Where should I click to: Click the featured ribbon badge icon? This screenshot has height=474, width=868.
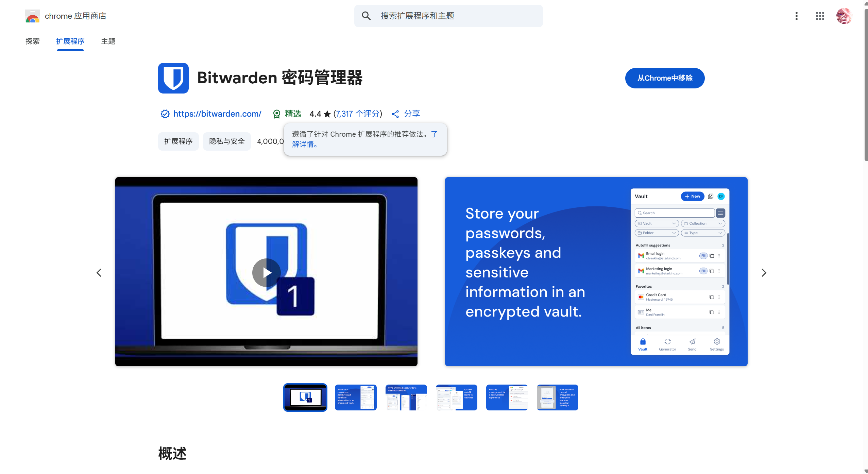point(277,114)
